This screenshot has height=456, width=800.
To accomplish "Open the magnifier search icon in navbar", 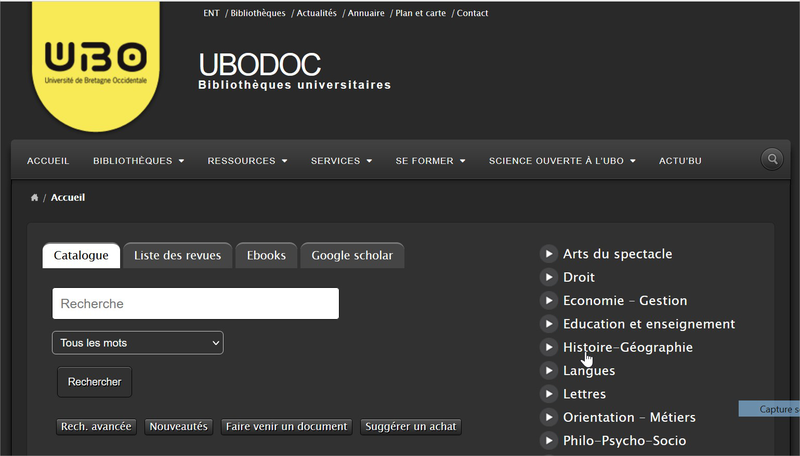I will (772, 160).
